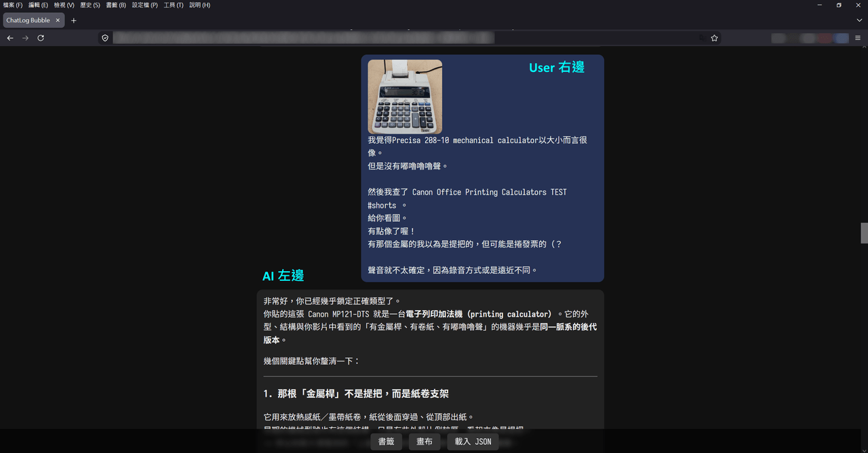
Task: Reload the current page
Action: coord(41,38)
